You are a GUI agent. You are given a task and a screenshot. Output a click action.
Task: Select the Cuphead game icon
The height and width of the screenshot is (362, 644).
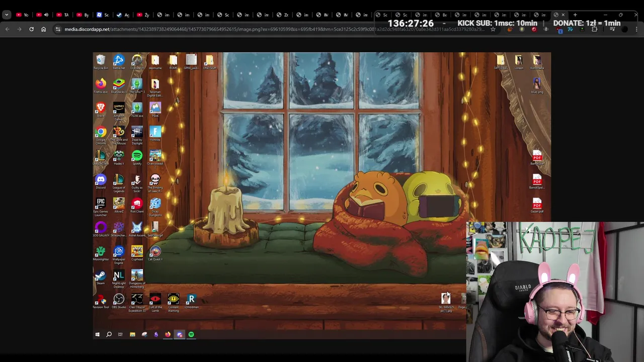(137, 253)
